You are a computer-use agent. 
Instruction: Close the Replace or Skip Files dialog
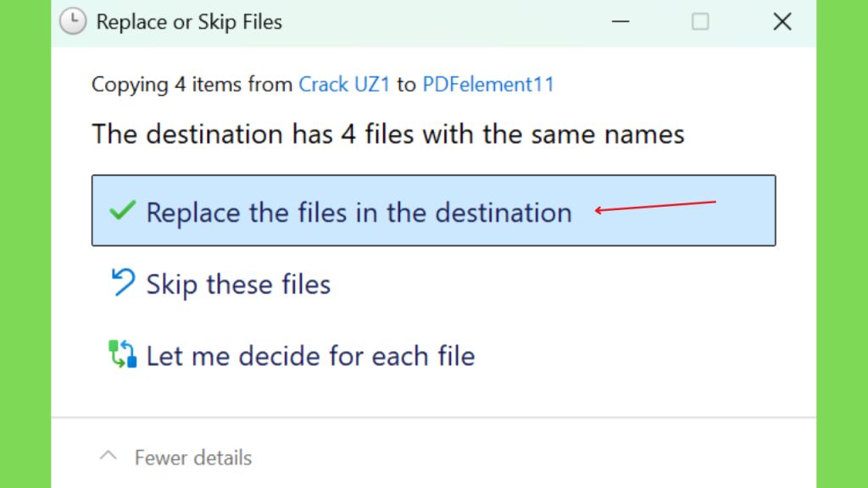coord(782,21)
